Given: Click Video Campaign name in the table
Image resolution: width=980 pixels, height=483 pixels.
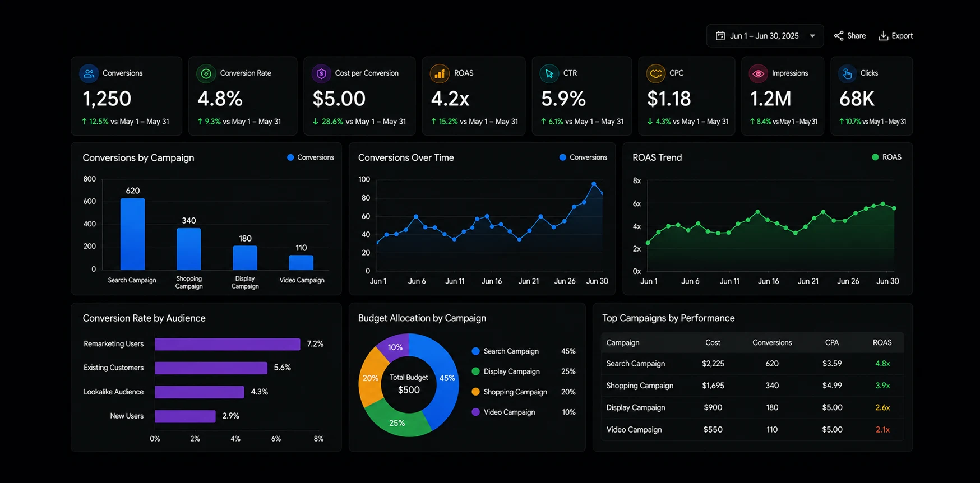Looking at the screenshot, I should point(634,430).
